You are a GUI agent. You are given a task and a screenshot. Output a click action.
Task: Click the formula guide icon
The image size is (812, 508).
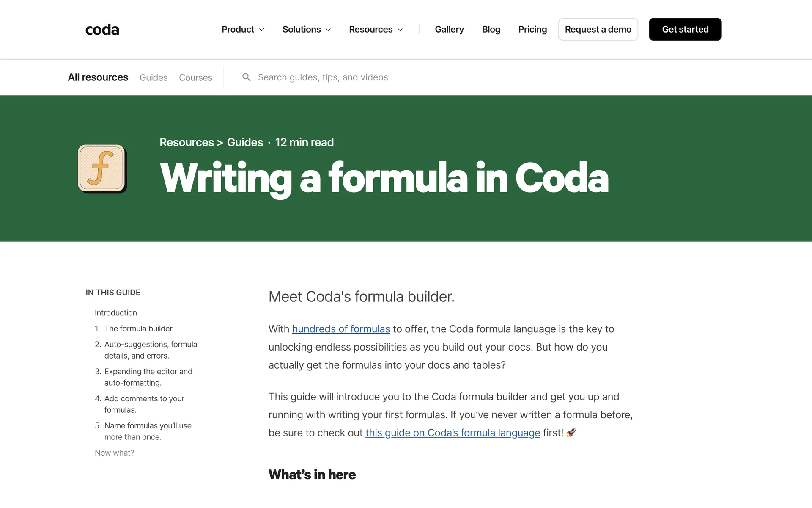[101, 168]
